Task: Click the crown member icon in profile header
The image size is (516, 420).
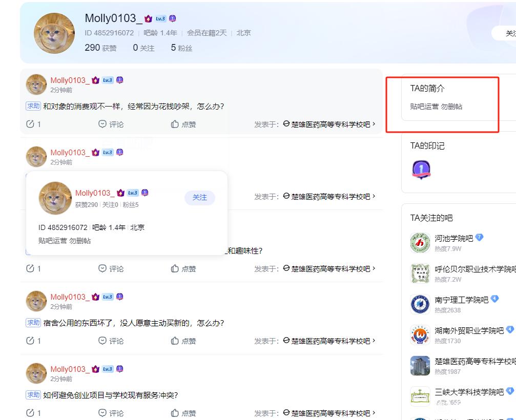Action: 149,19
